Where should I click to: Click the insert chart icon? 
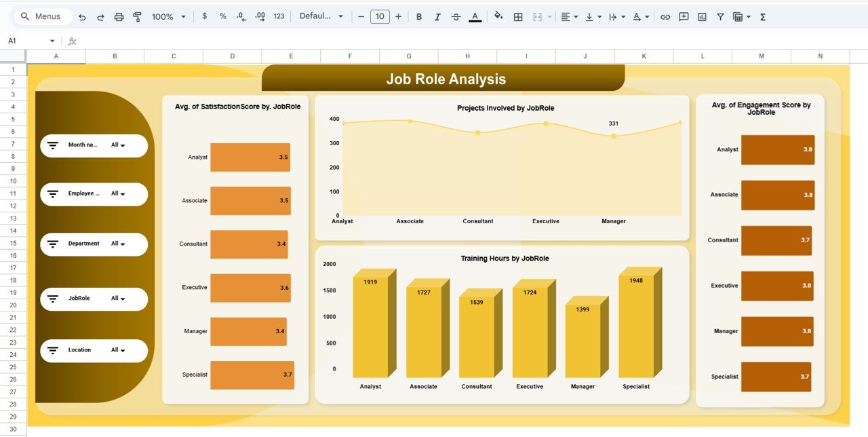pos(701,16)
